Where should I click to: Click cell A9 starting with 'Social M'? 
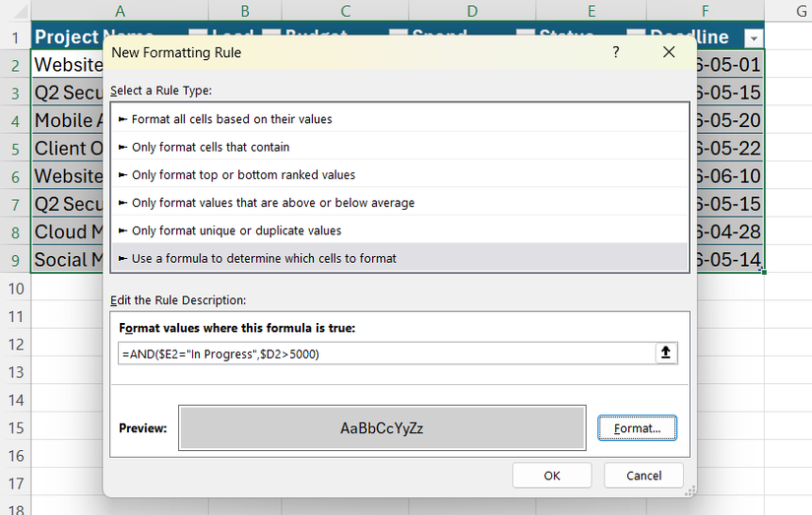[68, 260]
